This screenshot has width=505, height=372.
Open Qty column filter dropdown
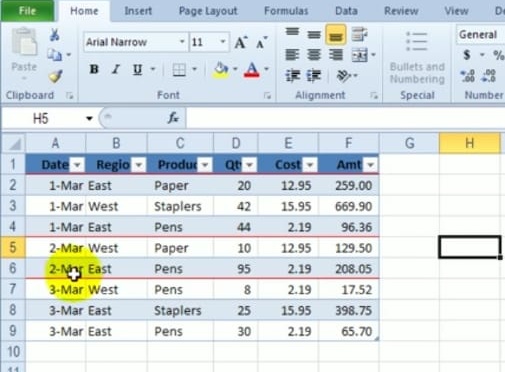coord(249,165)
